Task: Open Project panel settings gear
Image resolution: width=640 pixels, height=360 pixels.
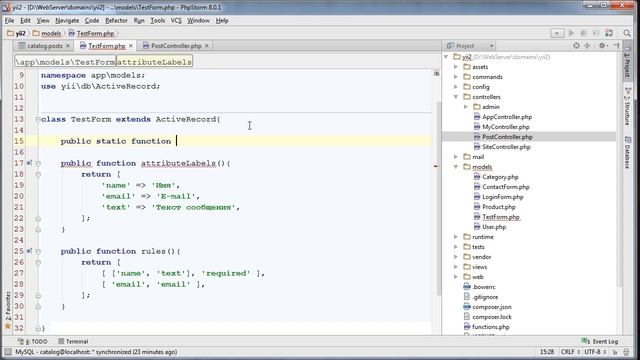Action: 602,46
